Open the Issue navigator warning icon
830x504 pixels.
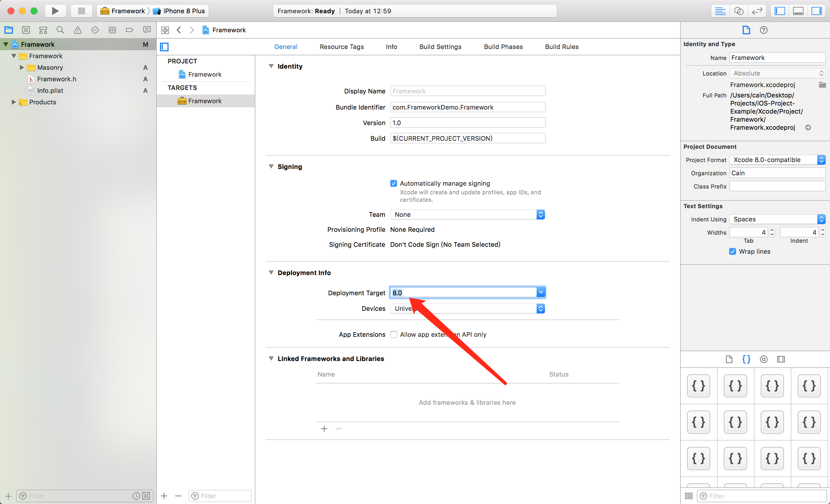point(78,30)
